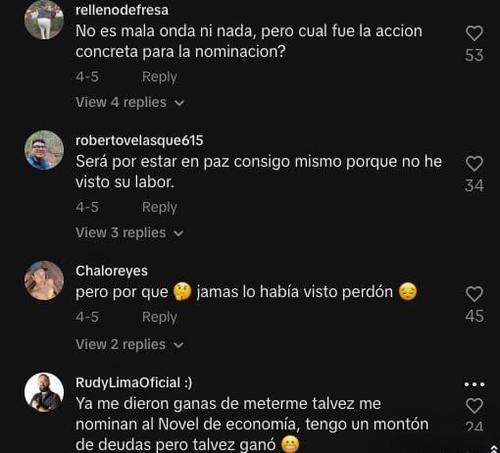Like RudyLimaOficial's comment
The image size is (500, 453).
[x=474, y=406]
